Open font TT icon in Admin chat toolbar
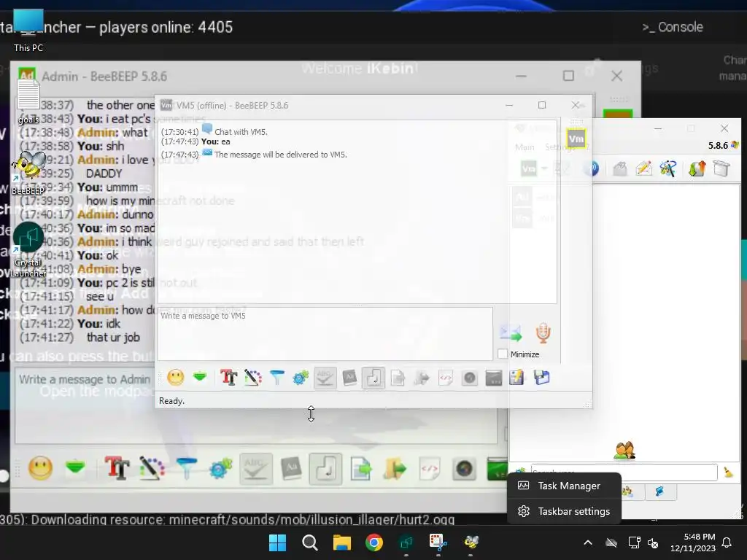This screenshot has width=747, height=560. tap(117, 469)
